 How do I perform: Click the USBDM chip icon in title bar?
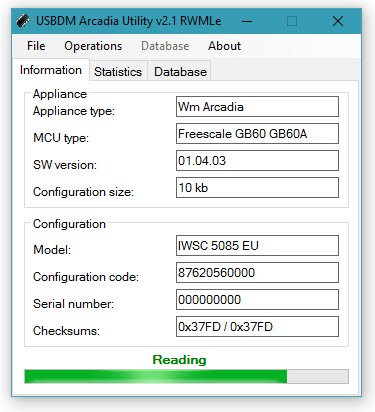point(23,21)
